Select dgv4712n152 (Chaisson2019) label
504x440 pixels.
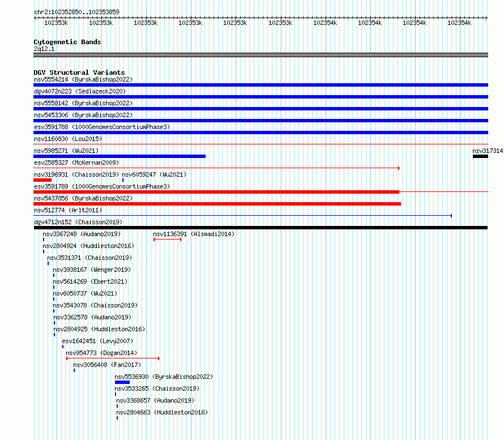point(78,222)
